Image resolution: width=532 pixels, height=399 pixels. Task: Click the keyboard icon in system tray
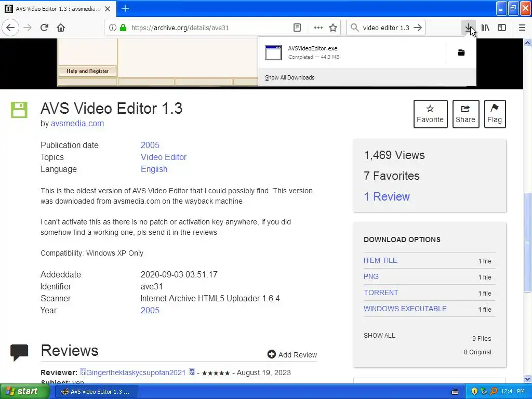455,392
